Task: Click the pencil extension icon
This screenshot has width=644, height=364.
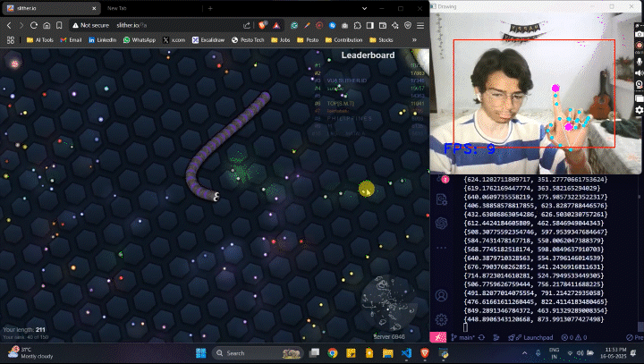Action: pyautogui.click(x=307, y=25)
